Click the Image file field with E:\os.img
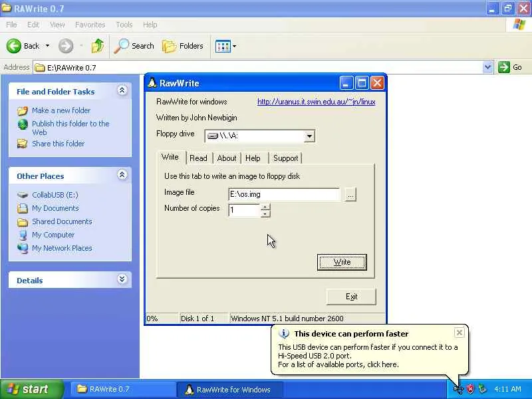 [284, 194]
